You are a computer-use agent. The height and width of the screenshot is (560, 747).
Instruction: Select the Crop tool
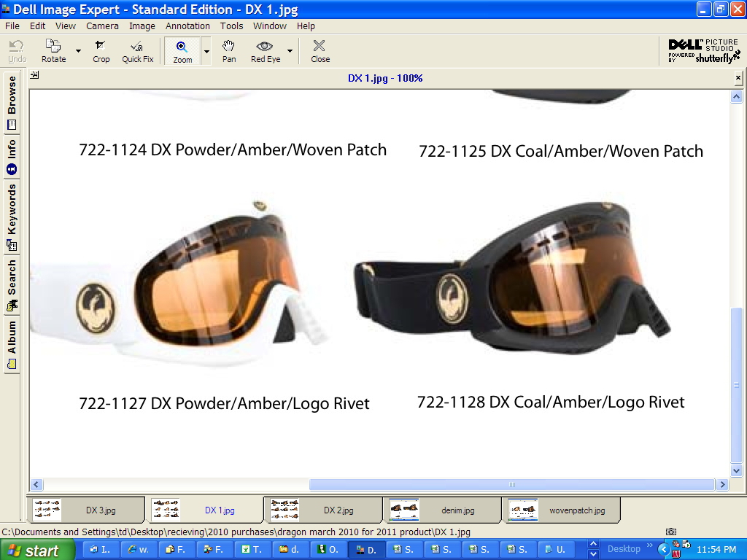pos(101,51)
